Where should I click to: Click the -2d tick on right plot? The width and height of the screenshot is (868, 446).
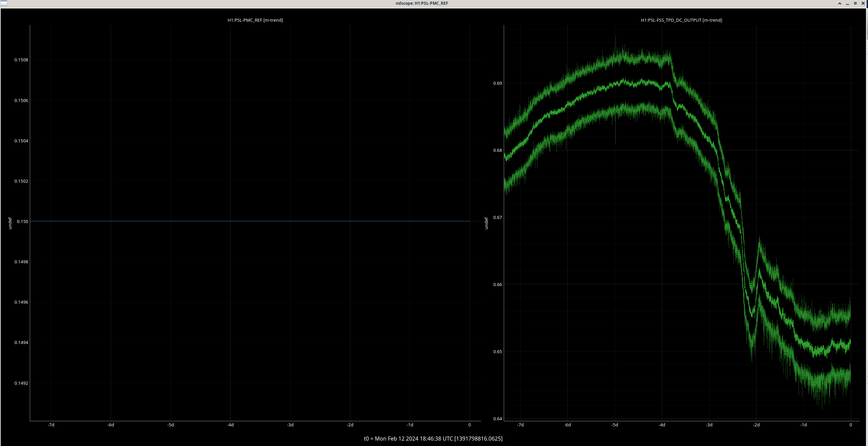[756, 425]
